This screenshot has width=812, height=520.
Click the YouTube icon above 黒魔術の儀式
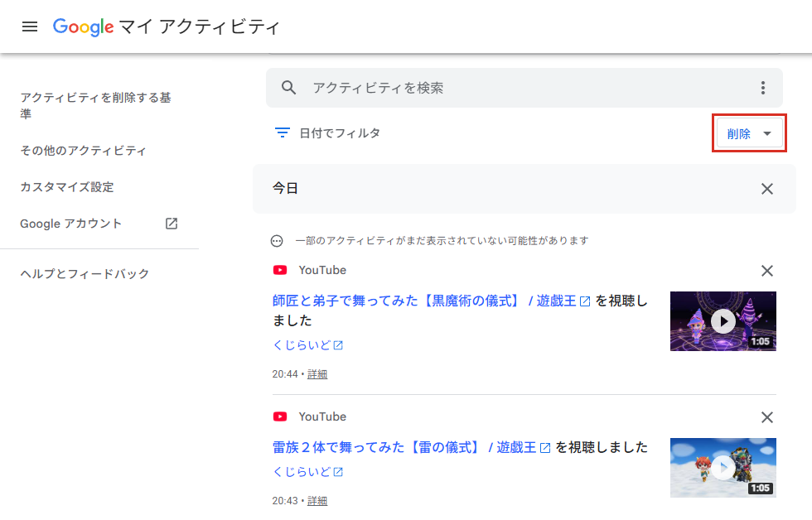click(280, 270)
